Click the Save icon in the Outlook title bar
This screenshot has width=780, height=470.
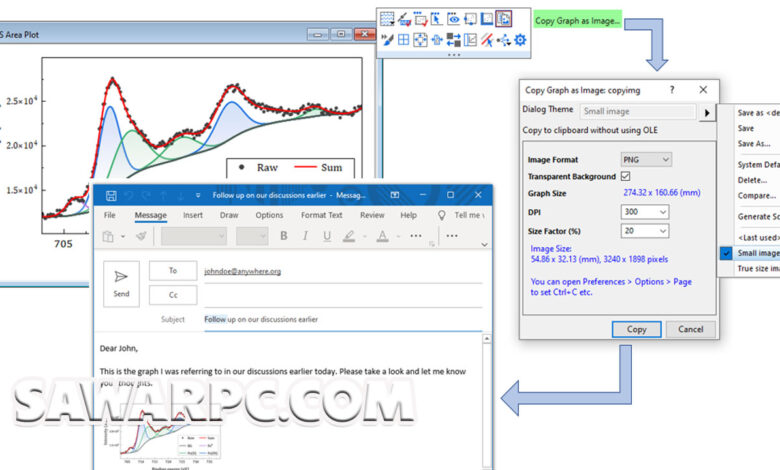(111, 195)
